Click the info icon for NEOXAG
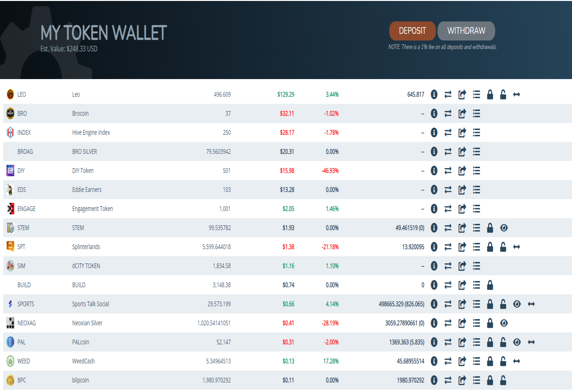Screen dimensions: 572x392 (x=434, y=323)
